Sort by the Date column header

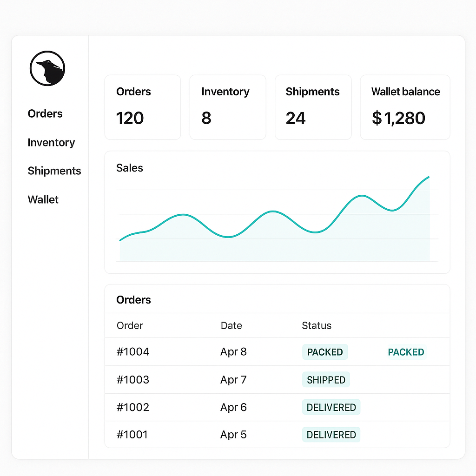(231, 326)
